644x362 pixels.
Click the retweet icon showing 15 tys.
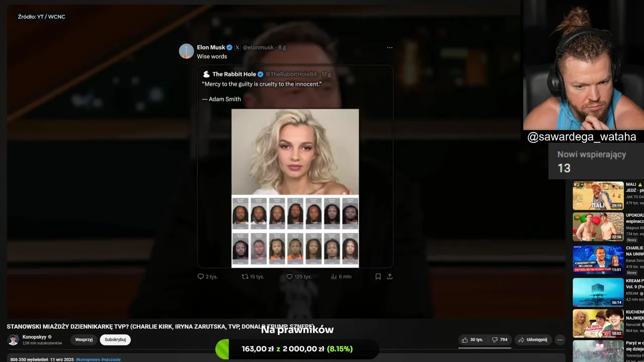coord(245,277)
